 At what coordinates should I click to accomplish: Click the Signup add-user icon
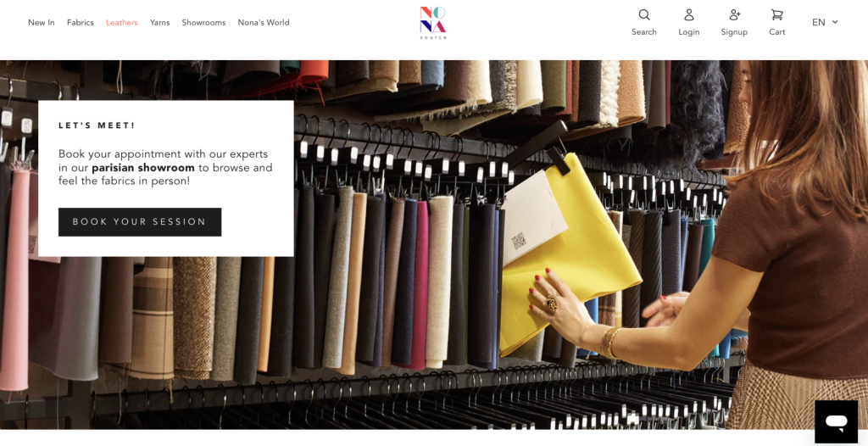pos(734,15)
